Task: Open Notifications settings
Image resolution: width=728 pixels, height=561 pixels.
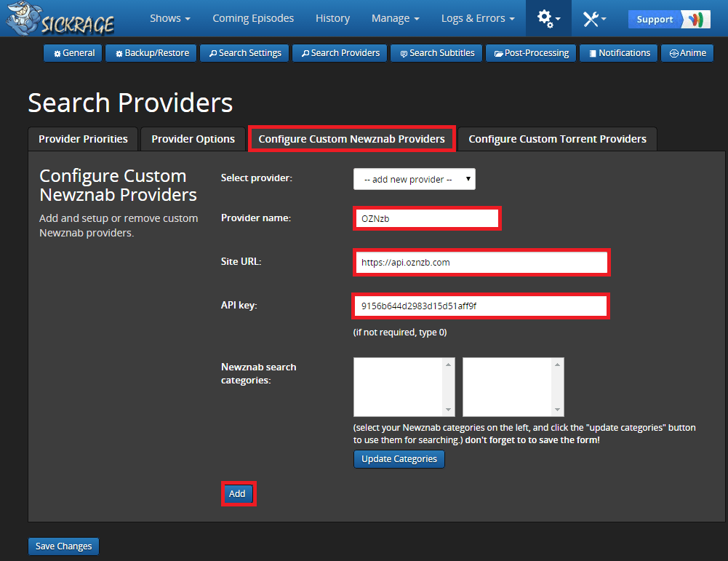Action: 620,53
